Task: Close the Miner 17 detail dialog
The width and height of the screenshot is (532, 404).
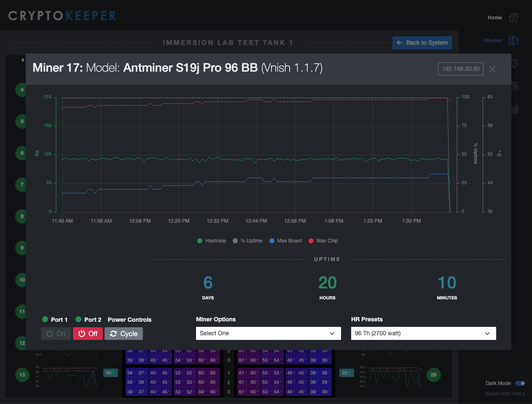Action: (492, 70)
